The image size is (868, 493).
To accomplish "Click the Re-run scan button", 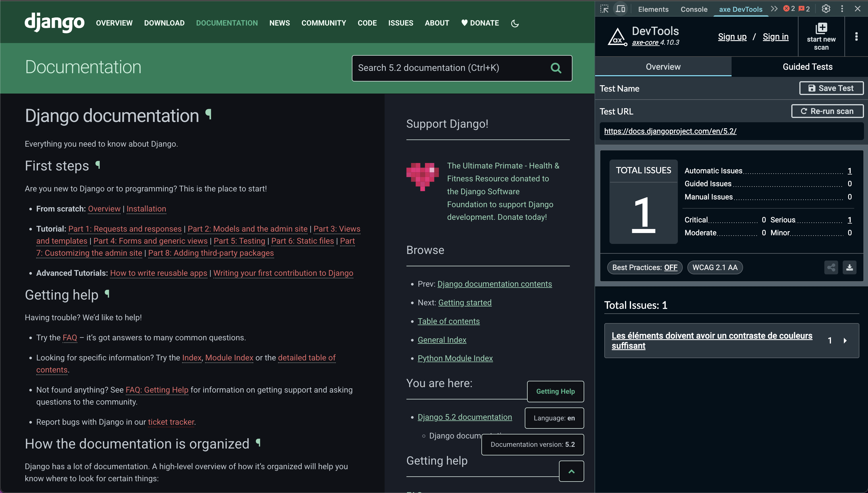I will pyautogui.click(x=827, y=111).
